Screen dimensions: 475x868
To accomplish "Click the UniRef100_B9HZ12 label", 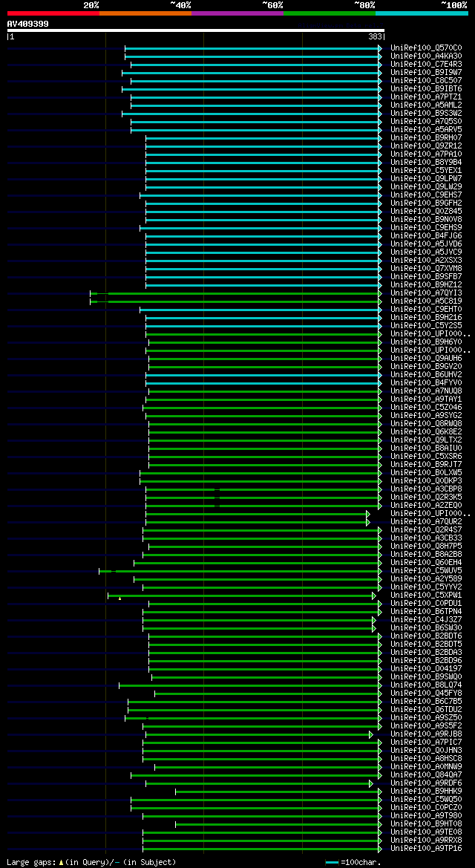I will pyautogui.click(x=426, y=284).
